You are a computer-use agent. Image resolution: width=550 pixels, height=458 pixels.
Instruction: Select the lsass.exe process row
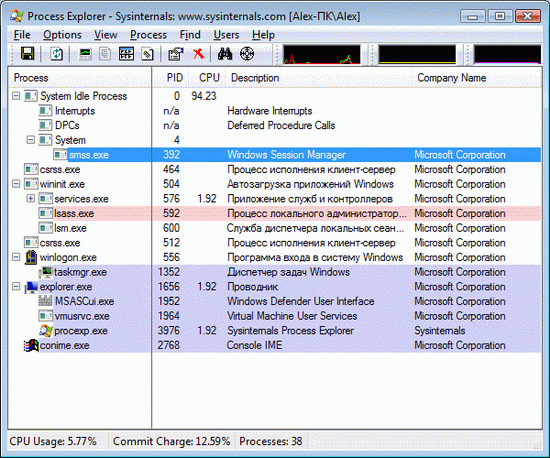pos(275,213)
